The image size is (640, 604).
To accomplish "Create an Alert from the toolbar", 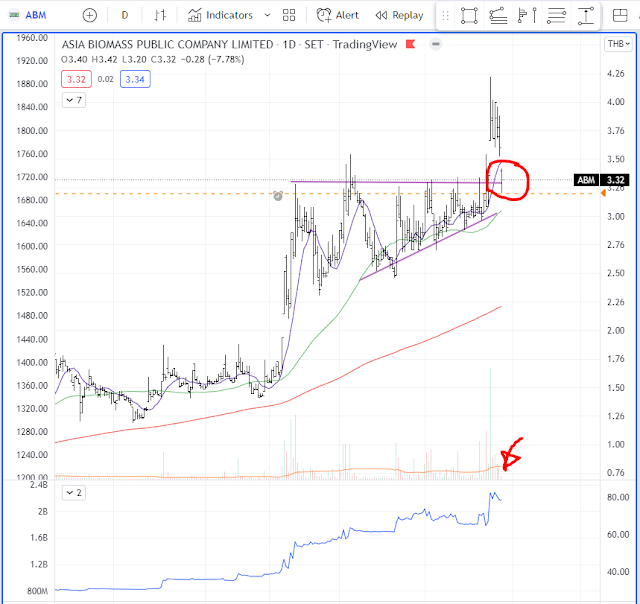I will (338, 16).
